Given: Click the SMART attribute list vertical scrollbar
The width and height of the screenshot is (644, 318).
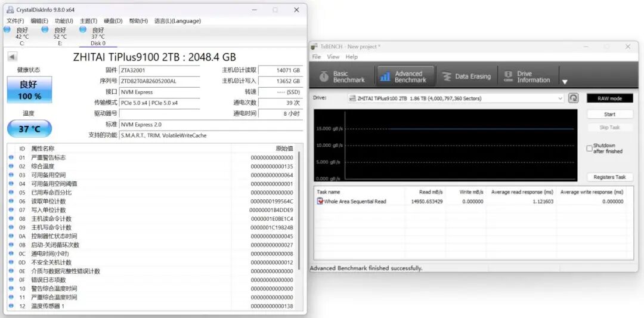Looking at the screenshot, I should pyautogui.click(x=299, y=209).
